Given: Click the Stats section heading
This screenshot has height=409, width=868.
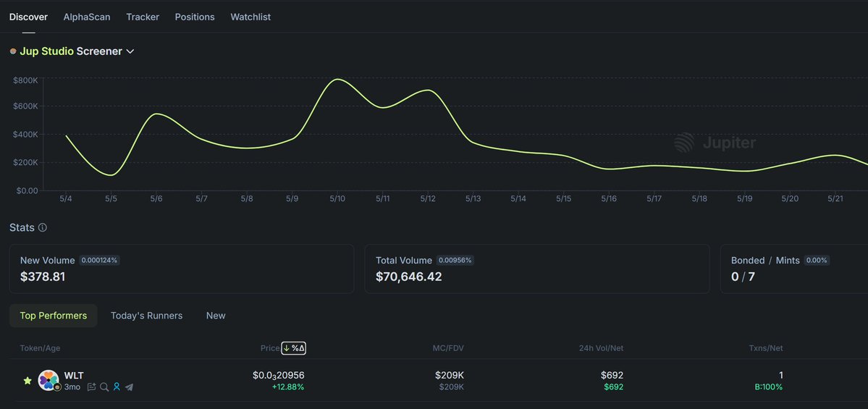Looking at the screenshot, I should [22, 227].
